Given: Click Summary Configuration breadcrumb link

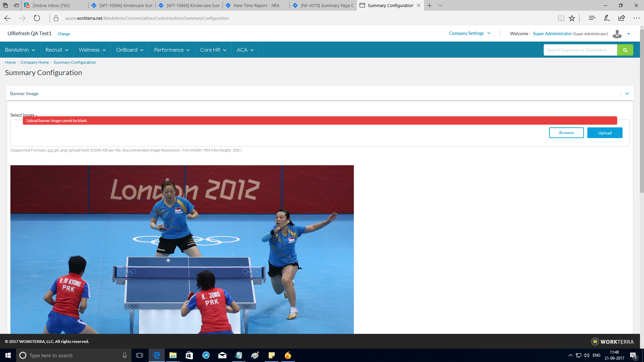Looking at the screenshot, I should pos(74,62).
